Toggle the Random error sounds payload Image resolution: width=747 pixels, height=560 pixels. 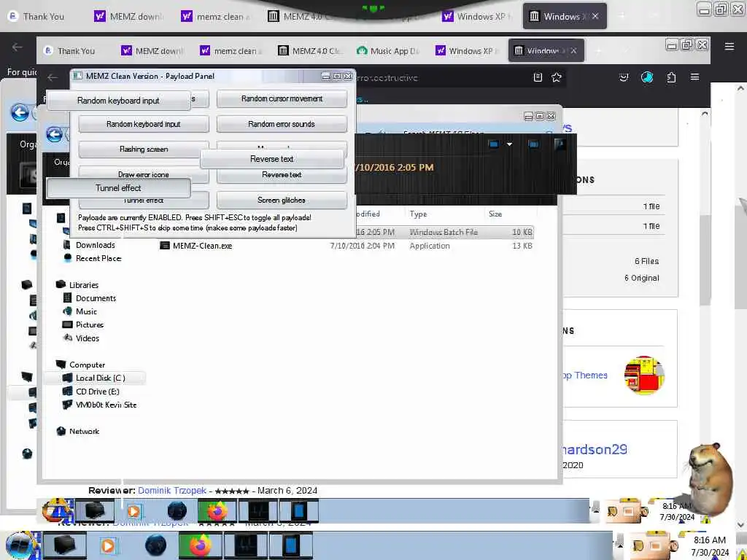point(282,124)
